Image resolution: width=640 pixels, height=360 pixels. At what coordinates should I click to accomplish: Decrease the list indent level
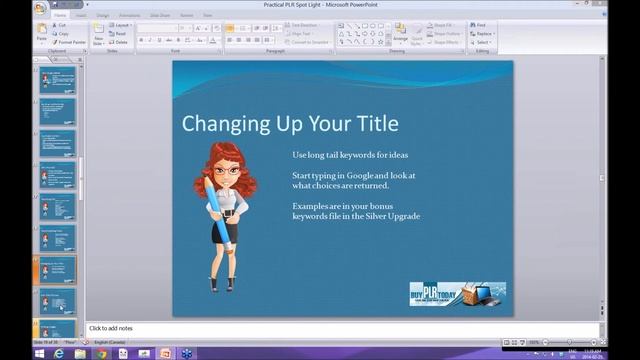[257, 28]
